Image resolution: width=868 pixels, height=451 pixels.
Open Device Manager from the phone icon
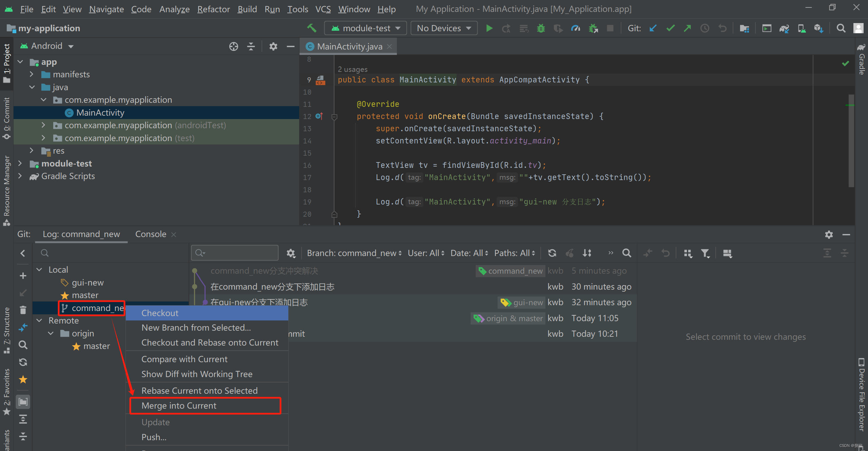pyautogui.click(x=801, y=28)
